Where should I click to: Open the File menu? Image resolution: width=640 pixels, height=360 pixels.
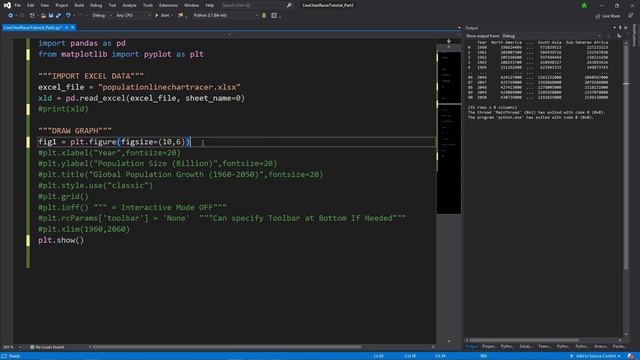[x=18, y=5]
